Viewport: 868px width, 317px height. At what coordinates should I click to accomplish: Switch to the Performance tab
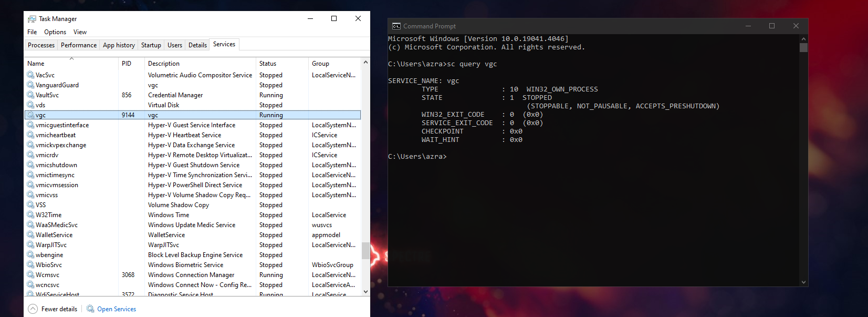point(79,45)
